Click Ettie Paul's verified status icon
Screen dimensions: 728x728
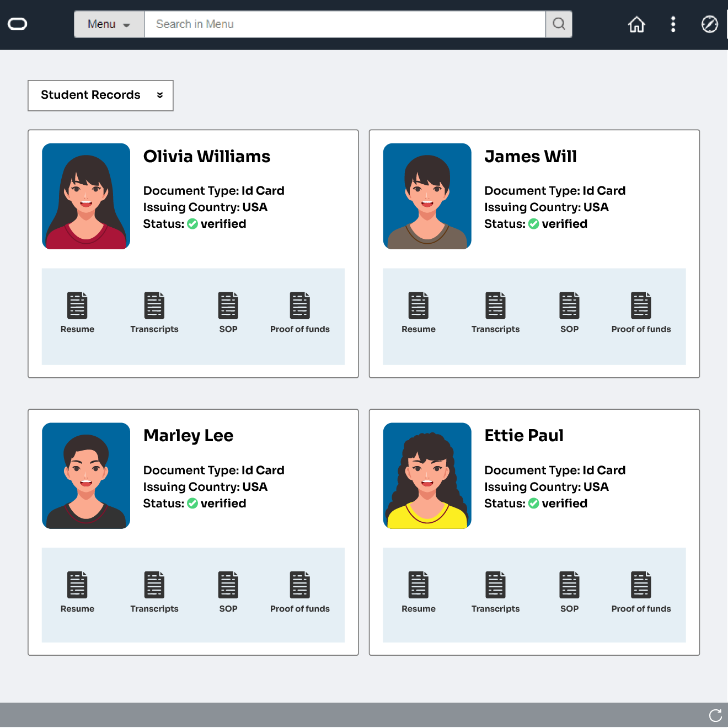[534, 504]
